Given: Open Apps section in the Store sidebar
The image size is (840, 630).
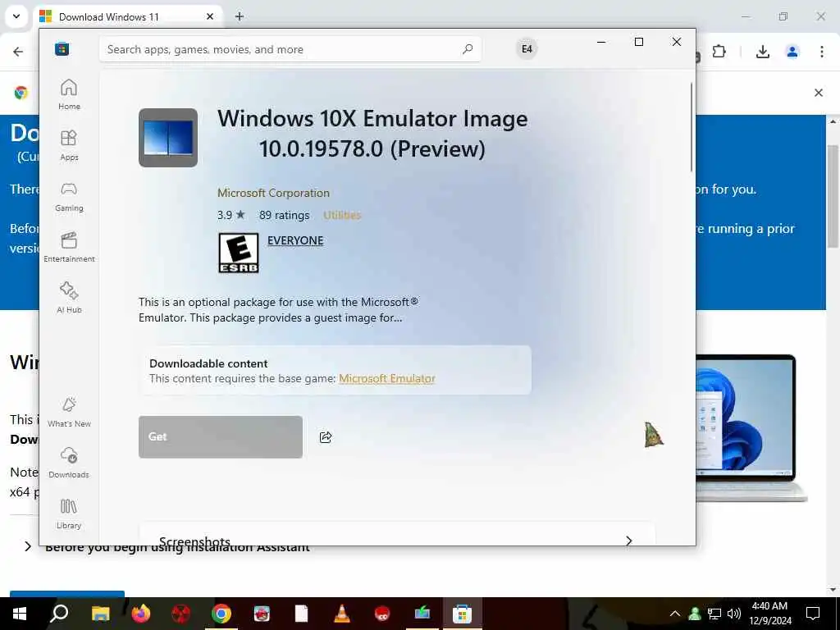Looking at the screenshot, I should coord(69,145).
